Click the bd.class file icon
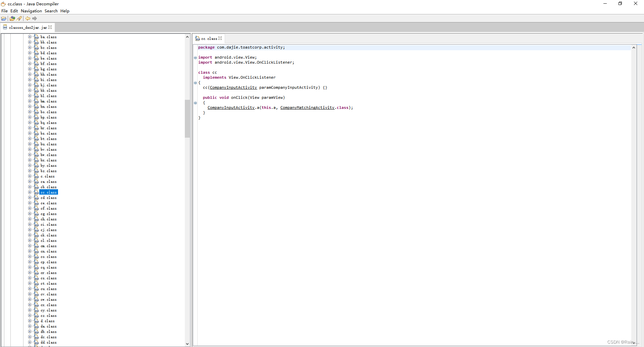Image resolution: width=644 pixels, height=347 pixels. [36, 53]
